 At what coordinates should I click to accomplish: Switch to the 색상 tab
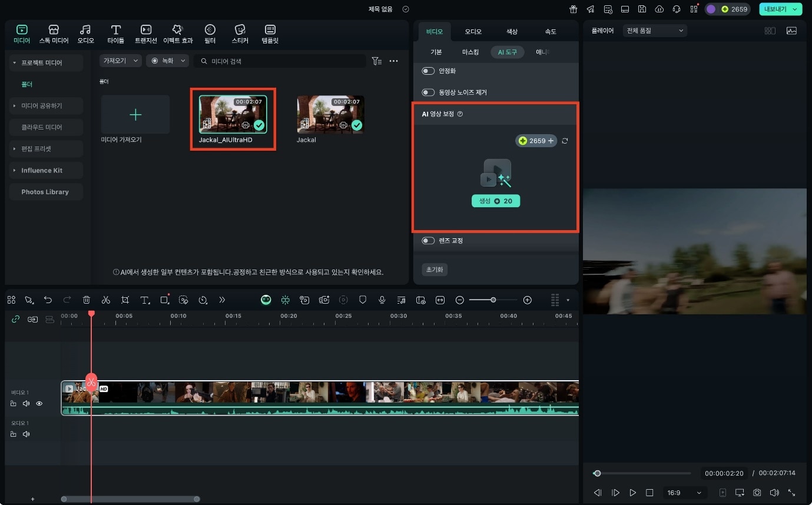[512, 32]
